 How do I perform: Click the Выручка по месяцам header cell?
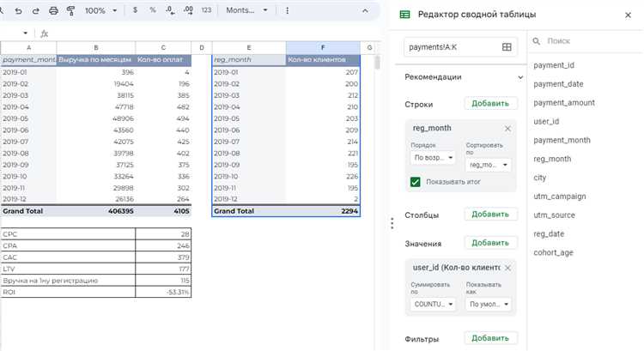95,60
